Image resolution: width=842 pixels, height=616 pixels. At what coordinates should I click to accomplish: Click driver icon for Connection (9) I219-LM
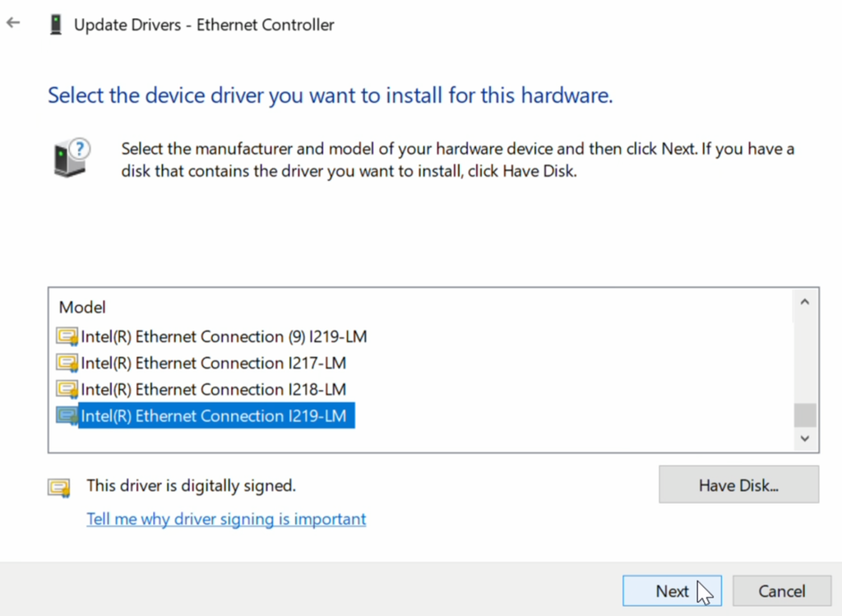67,336
